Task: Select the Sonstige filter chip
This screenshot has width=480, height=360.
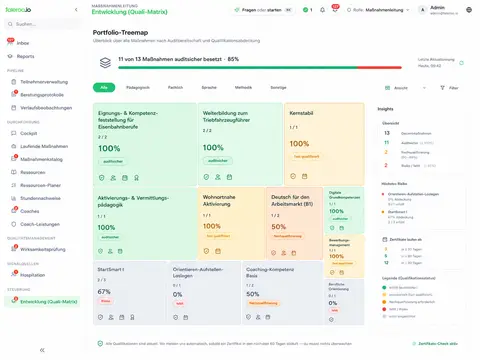Action: coord(278,88)
